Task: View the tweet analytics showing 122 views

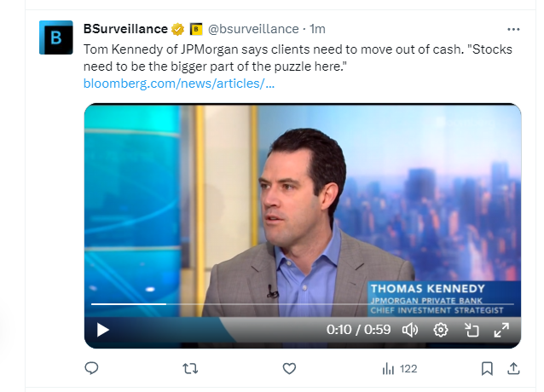Action: pos(399,368)
